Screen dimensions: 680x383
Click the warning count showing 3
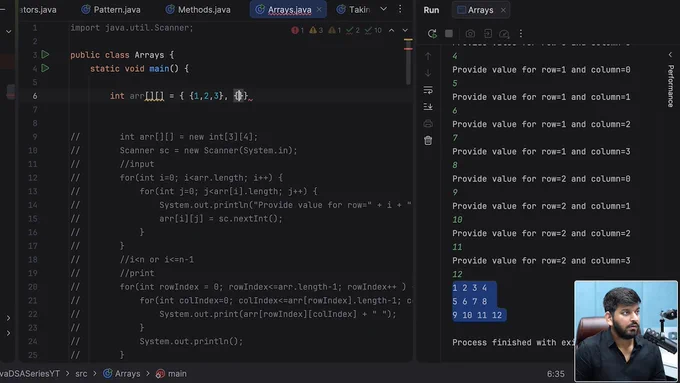316,30
